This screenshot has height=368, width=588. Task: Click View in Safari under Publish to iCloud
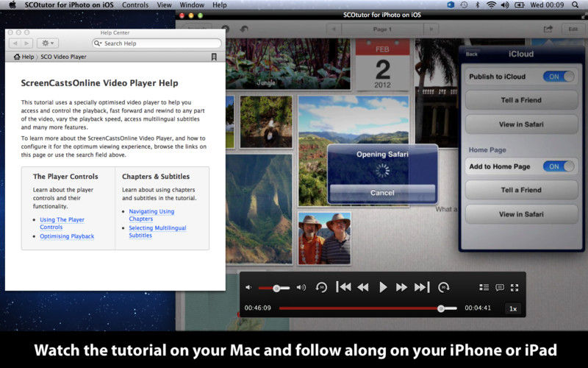(521, 124)
